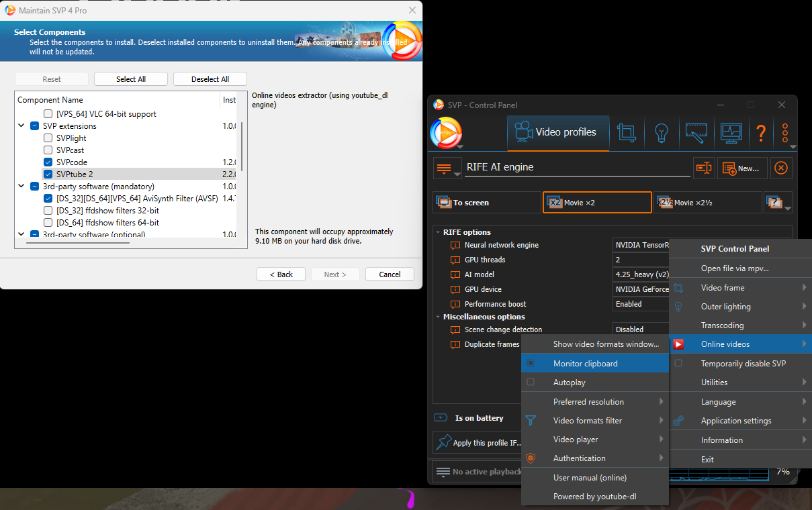Open User manual (online) menu entry
Image resolution: width=812 pixels, height=510 pixels.
(x=595, y=478)
